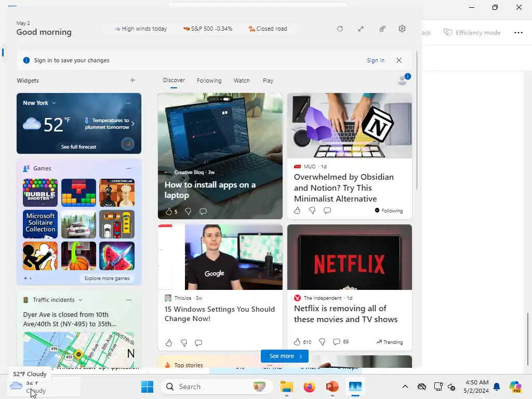Open feed notifications person icon
The image size is (532, 399).
404,79
